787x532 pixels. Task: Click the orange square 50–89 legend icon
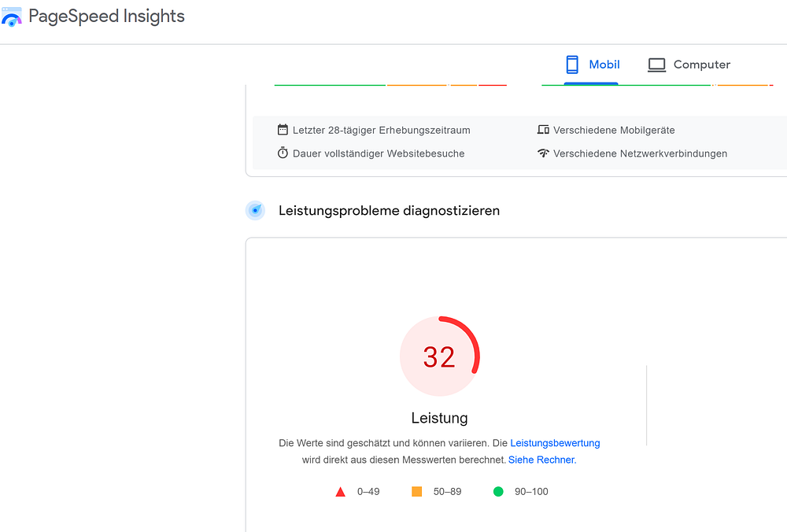tap(416, 491)
